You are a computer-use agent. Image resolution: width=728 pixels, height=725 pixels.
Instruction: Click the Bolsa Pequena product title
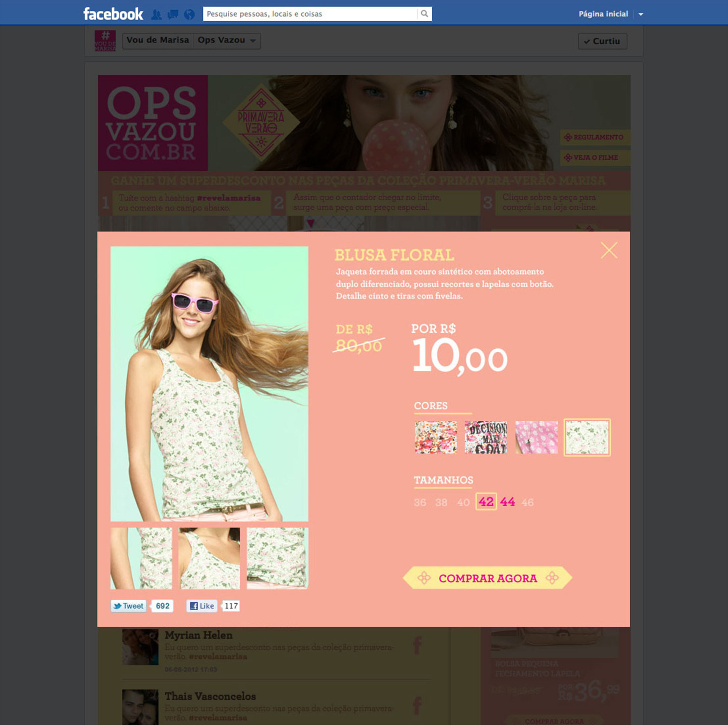click(x=537, y=668)
